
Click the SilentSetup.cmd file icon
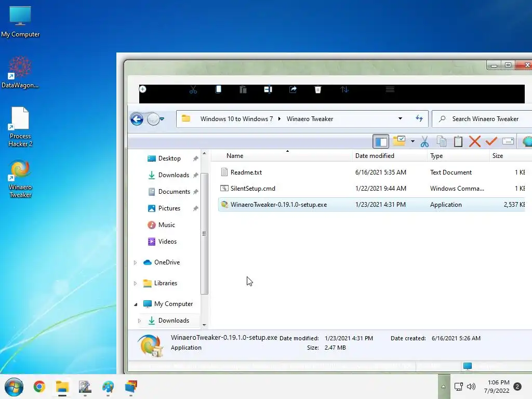(224, 188)
